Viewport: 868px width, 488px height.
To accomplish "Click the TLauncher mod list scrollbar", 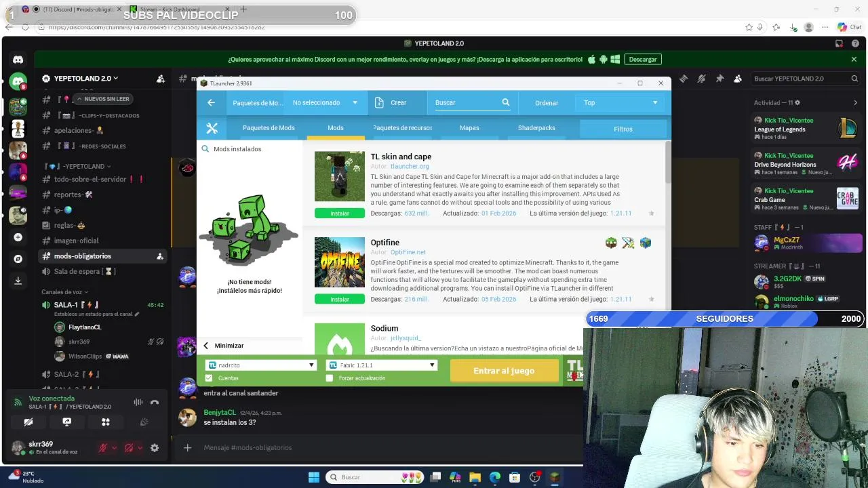I will (x=668, y=163).
